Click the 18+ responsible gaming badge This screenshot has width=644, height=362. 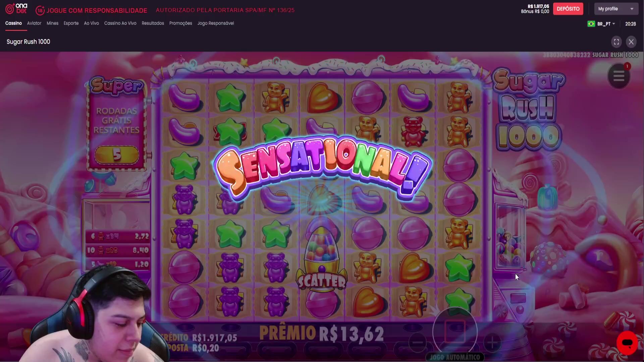point(40,10)
